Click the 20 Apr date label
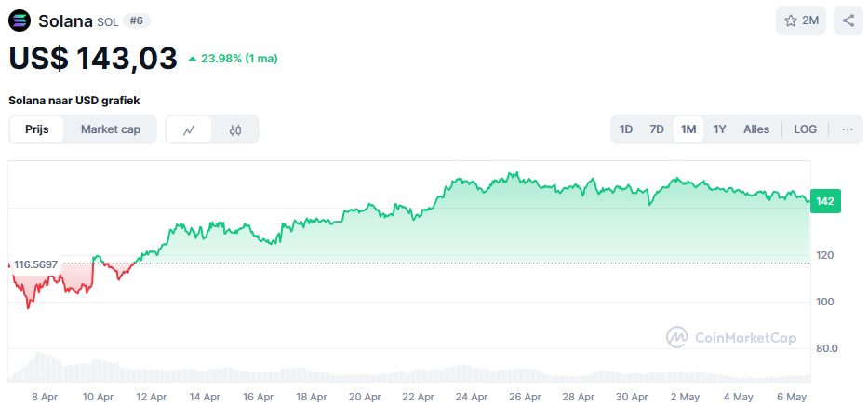Image resolution: width=868 pixels, height=406 pixels. click(x=365, y=397)
